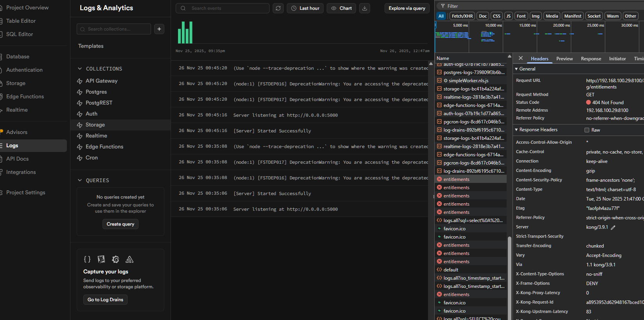Open the Response tab
The image size is (644, 320).
[x=591, y=59]
